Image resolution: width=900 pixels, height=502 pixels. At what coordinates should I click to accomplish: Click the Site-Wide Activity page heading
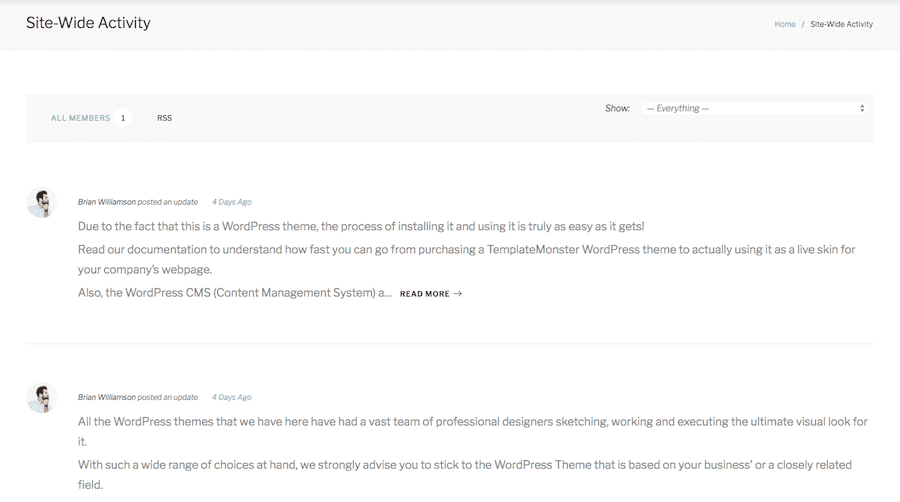point(88,23)
